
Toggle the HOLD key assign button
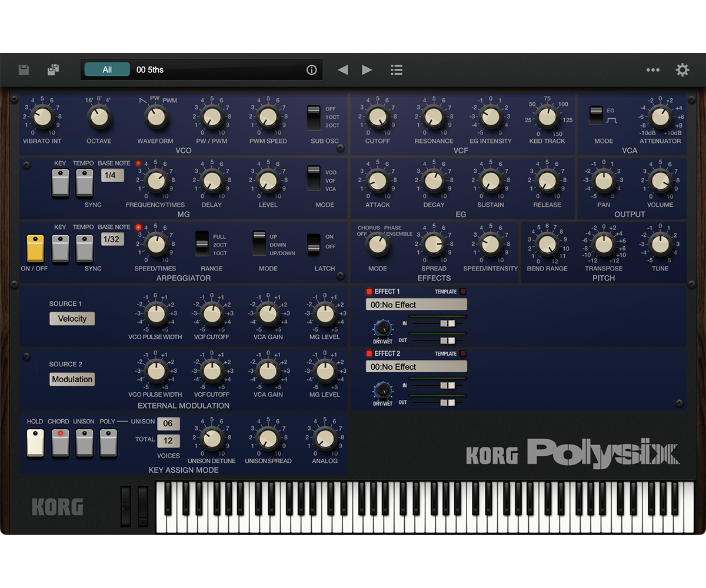click(35, 443)
